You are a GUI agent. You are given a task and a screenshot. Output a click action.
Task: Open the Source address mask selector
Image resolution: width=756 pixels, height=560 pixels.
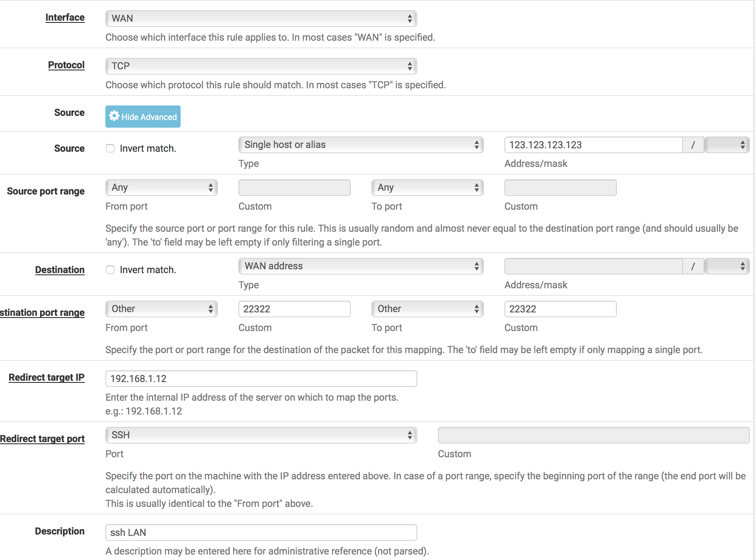click(726, 145)
